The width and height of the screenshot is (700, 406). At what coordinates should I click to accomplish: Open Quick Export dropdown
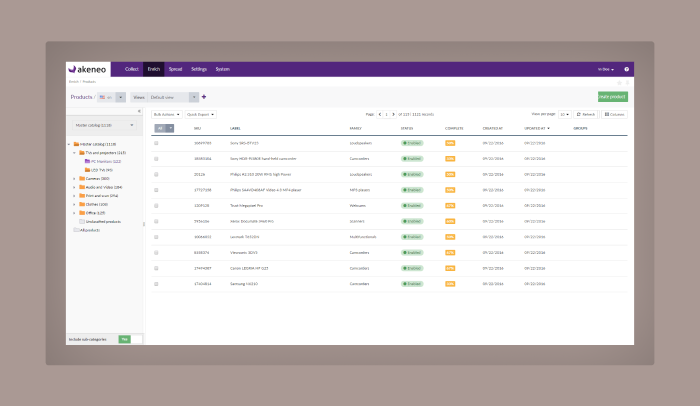pyautogui.click(x=200, y=115)
